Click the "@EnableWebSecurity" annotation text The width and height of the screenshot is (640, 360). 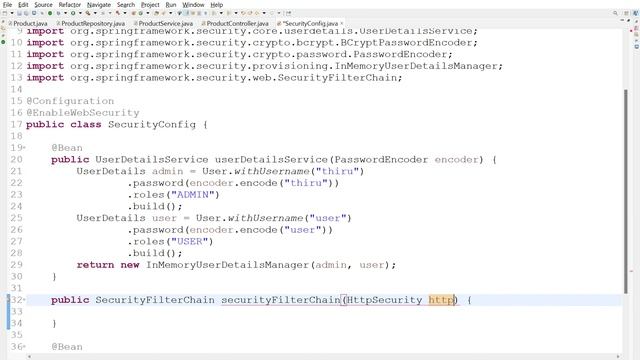(x=83, y=113)
